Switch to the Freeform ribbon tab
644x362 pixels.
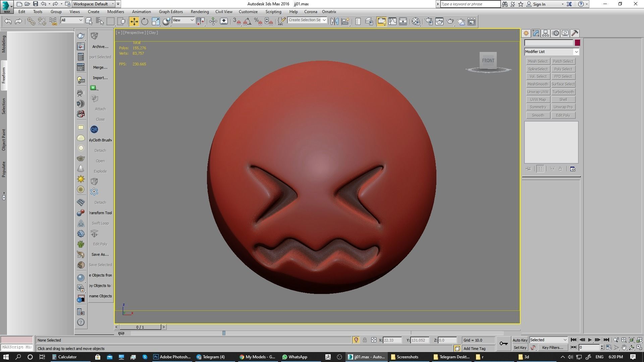click(x=4, y=75)
